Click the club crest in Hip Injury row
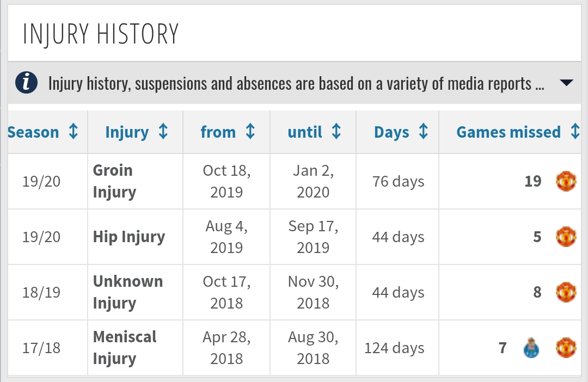The height and width of the screenshot is (382, 588). pos(566,237)
